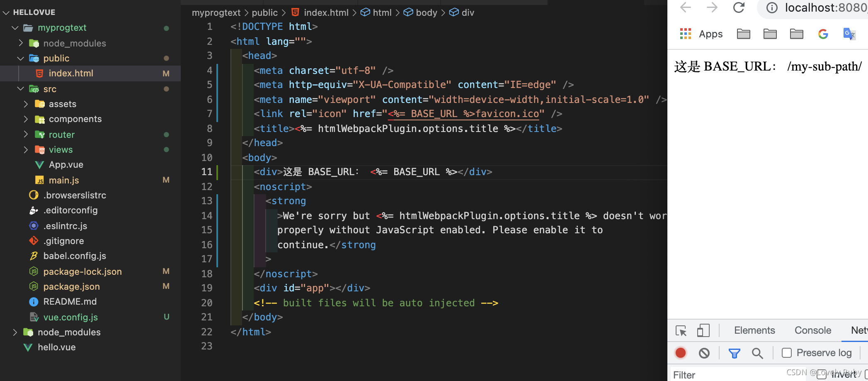This screenshot has height=381, width=868.
Task: Click the Vue icon beside hello.vue
Action: pos(28,347)
